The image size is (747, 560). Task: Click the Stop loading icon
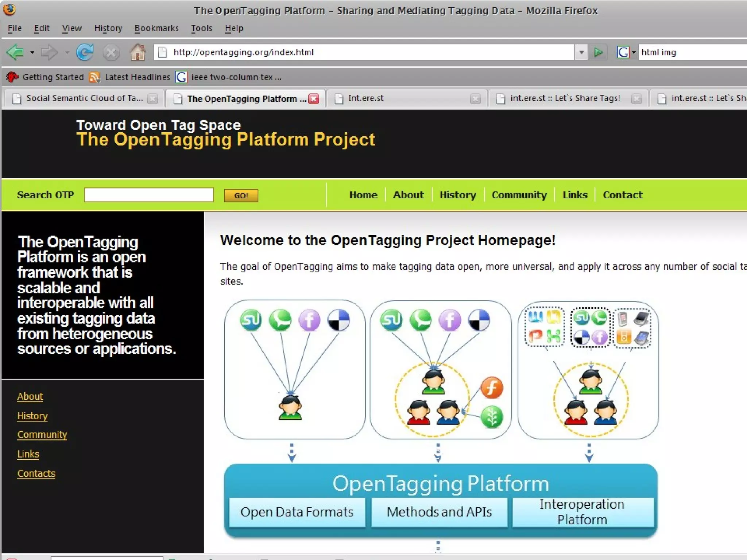[111, 53]
